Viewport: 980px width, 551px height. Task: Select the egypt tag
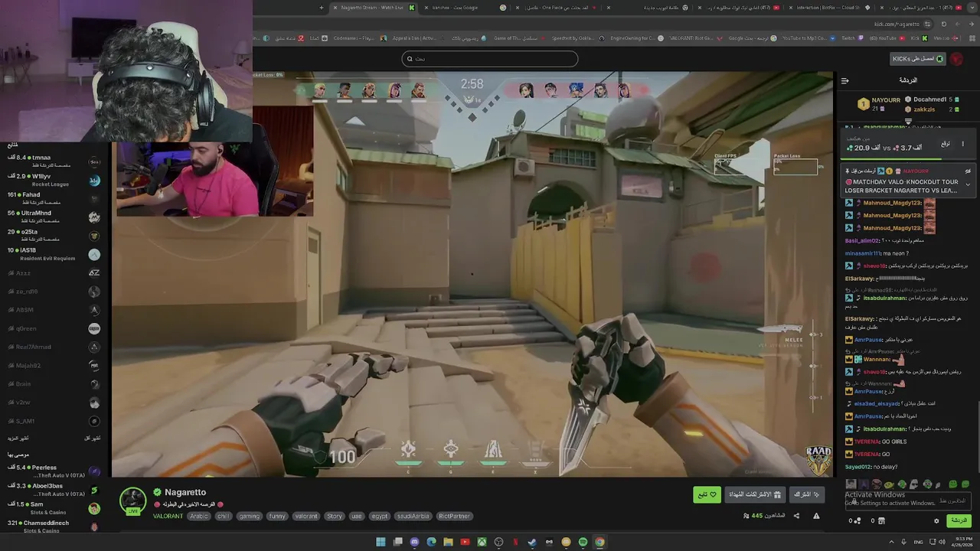point(380,516)
